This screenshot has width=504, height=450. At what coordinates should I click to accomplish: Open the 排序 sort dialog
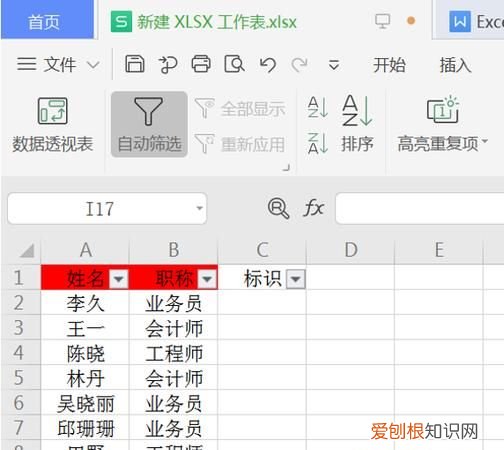coord(357,124)
